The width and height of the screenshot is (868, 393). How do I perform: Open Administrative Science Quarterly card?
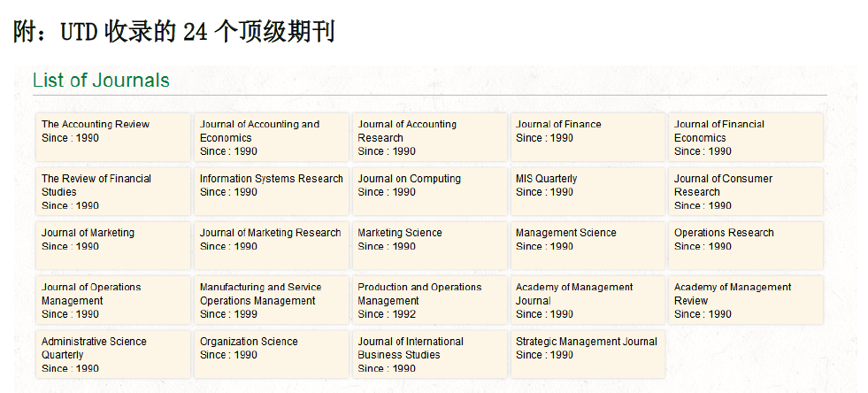pyautogui.click(x=113, y=354)
